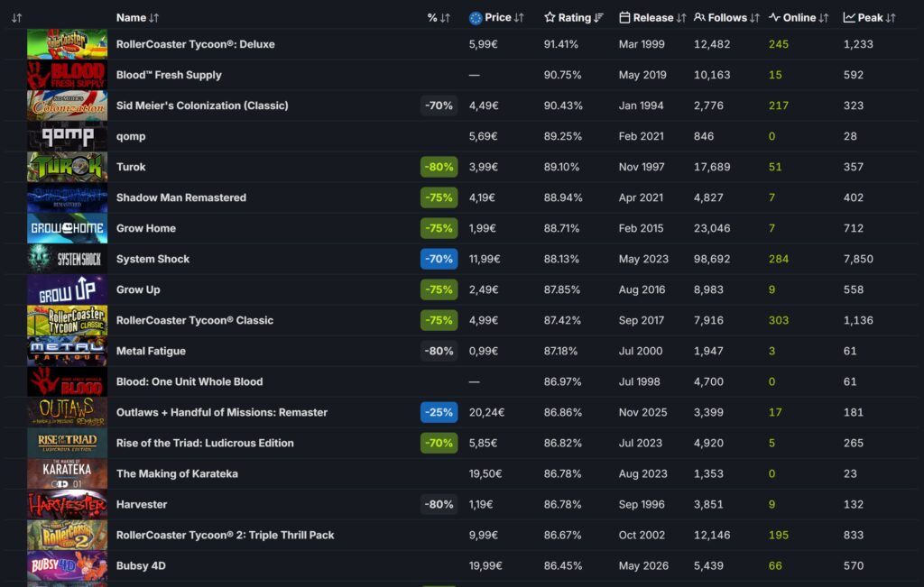
Task: Sort by Release date column
Action: tap(652, 18)
